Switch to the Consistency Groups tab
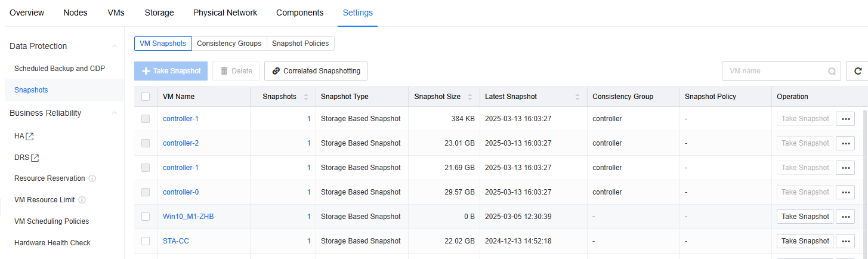868x259 pixels. point(229,44)
